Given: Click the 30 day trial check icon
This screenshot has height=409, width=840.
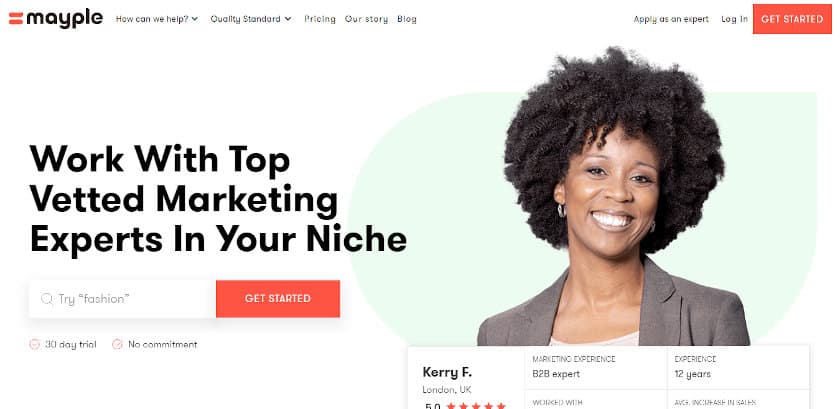Looking at the screenshot, I should click(x=34, y=344).
